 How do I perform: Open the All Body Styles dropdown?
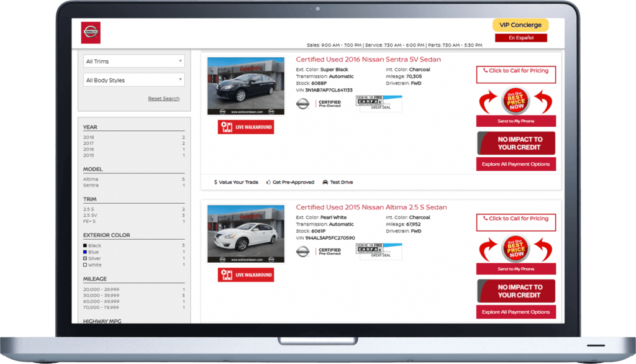click(x=134, y=80)
